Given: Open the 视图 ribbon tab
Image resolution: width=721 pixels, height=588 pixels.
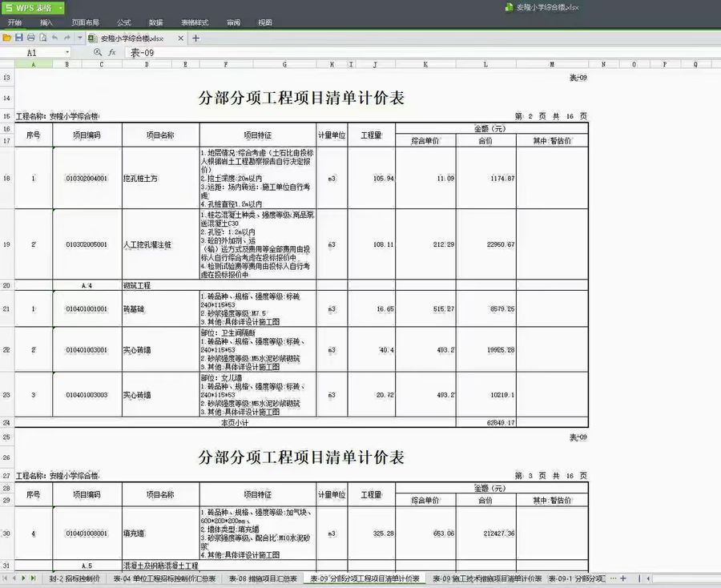Looking at the screenshot, I should (x=265, y=22).
